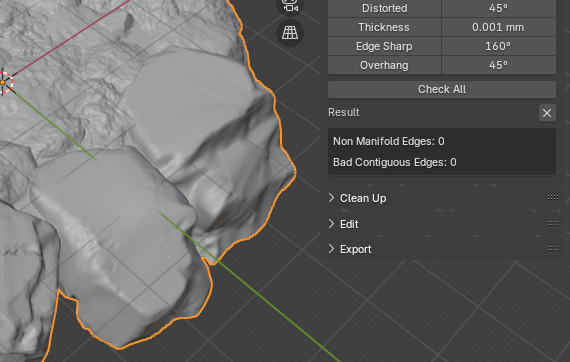
Task: Adjust the Thickness 0.001 mm field
Action: tap(498, 27)
